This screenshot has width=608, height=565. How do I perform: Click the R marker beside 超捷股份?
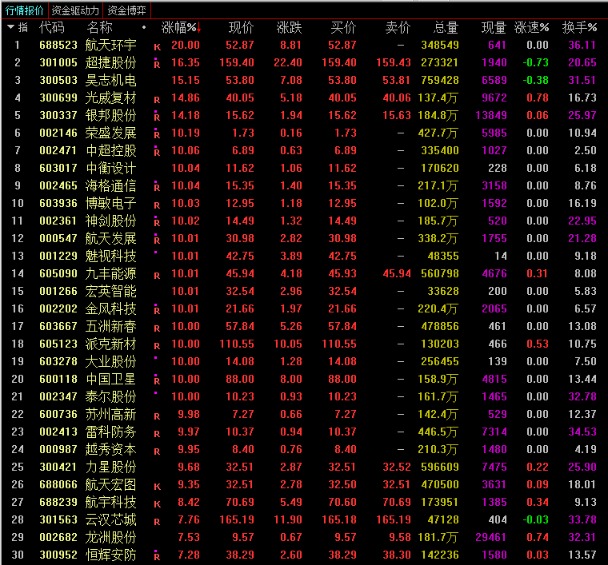tap(157, 63)
